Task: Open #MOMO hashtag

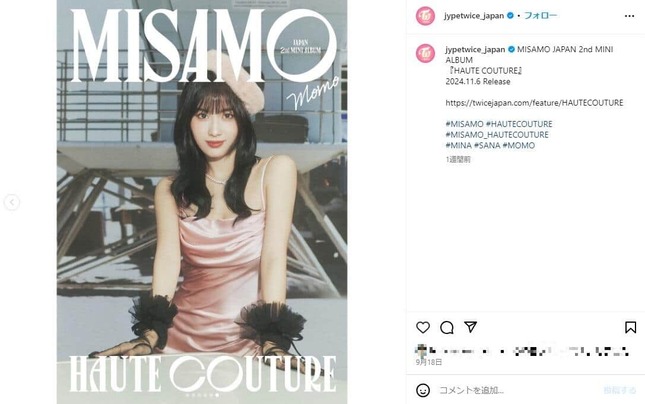Action: tap(519, 145)
